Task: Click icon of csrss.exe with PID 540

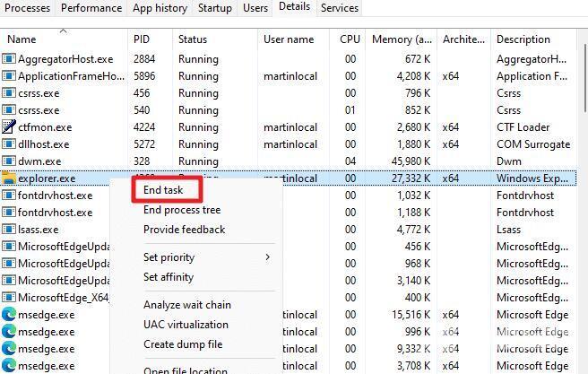Action: point(8,110)
